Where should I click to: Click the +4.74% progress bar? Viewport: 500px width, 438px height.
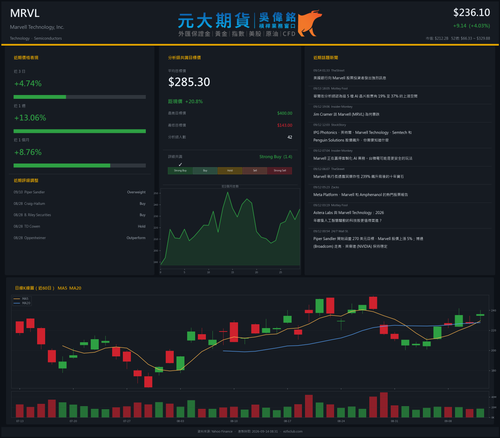tap(80, 97)
